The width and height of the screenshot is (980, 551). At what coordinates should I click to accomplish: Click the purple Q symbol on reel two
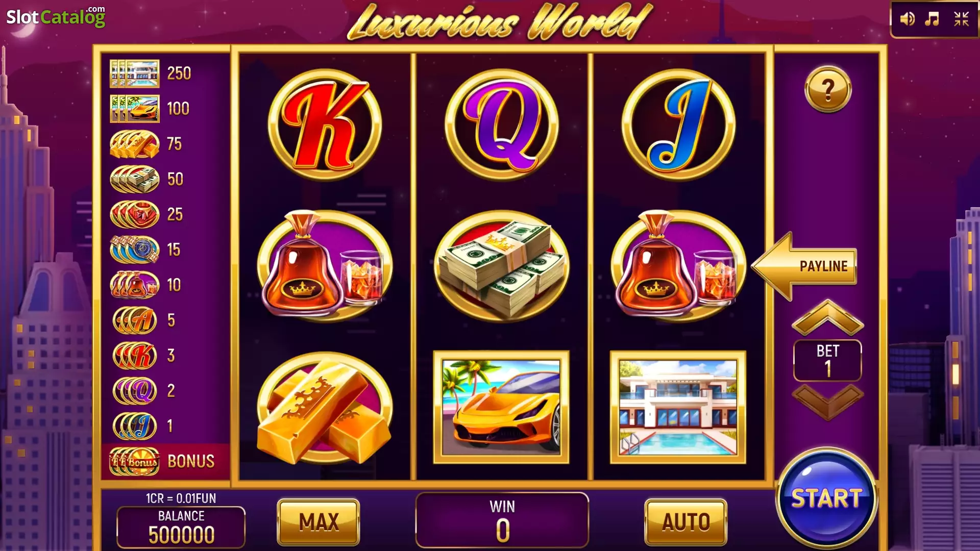pos(502,125)
